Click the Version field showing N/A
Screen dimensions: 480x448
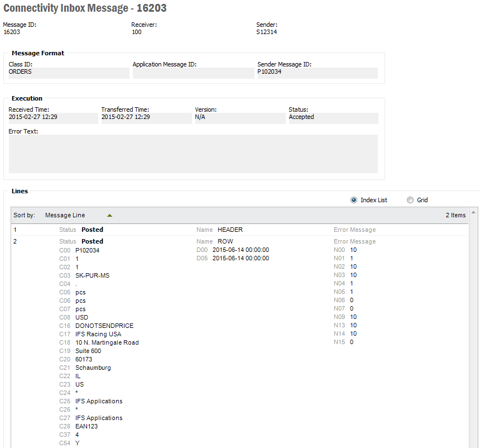click(x=239, y=118)
